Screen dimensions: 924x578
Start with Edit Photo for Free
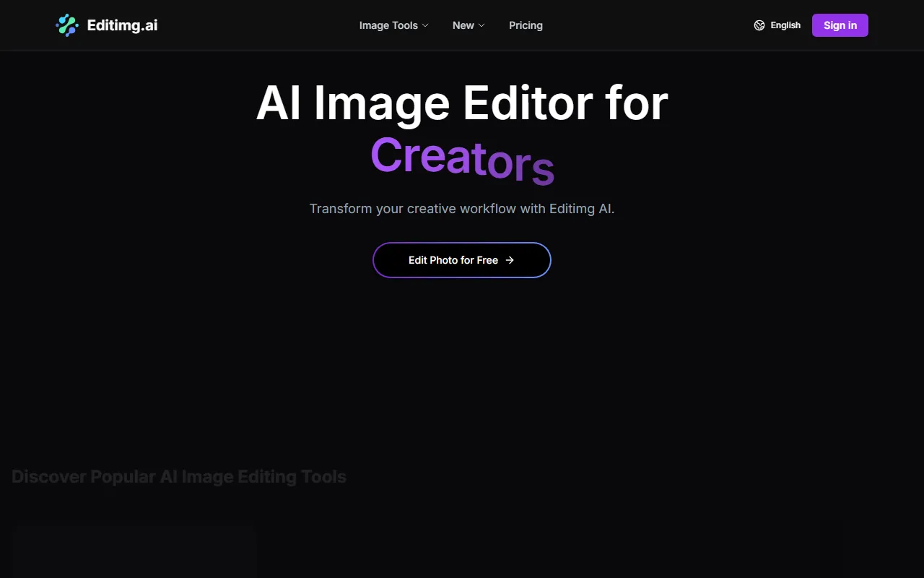coord(453,260)
